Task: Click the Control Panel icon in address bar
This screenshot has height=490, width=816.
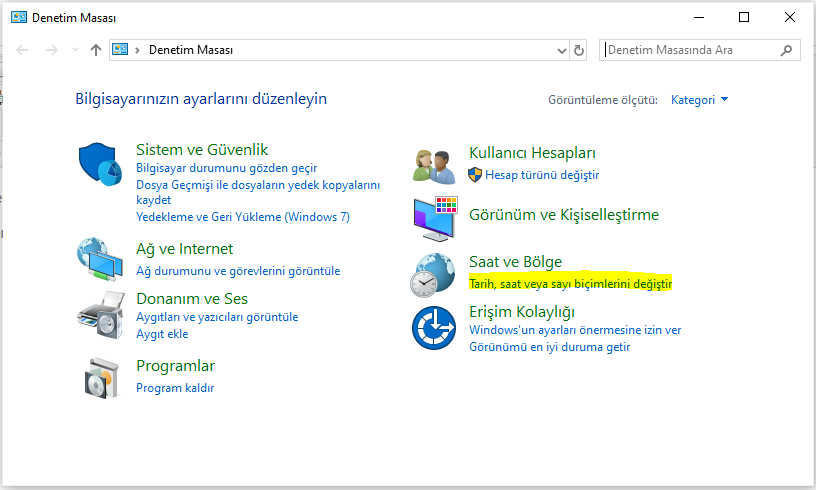Action: [120, 49]
